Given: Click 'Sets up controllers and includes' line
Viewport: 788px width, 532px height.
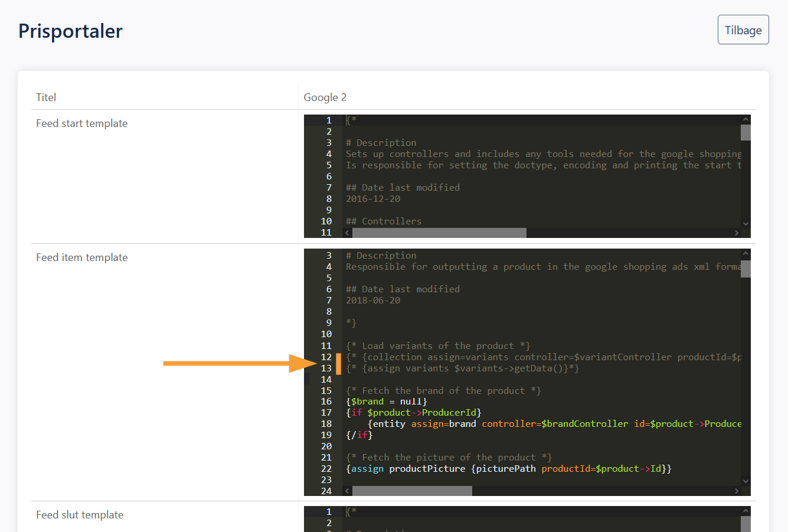Looking at the screenshot, I should pyautogui.click(x=544, y=154).
